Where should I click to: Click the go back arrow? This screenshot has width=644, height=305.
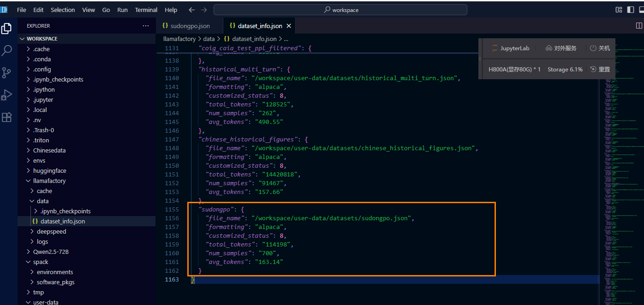tap(192, 10)
